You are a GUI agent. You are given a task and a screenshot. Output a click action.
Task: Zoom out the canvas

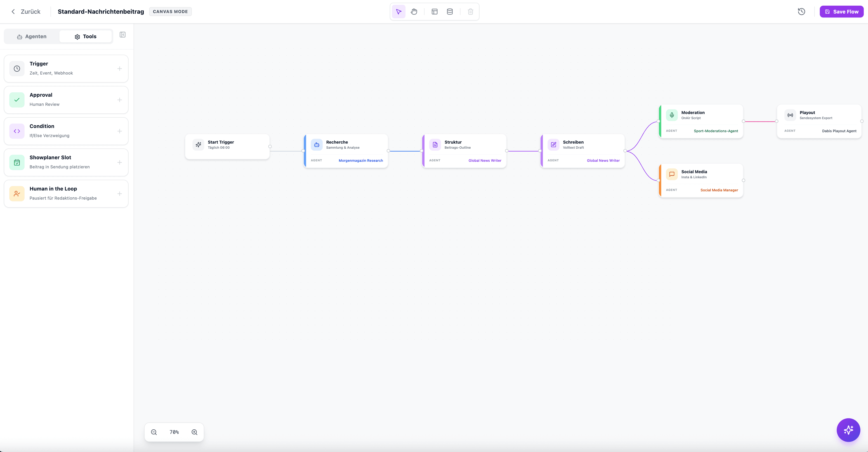[154, 432]
